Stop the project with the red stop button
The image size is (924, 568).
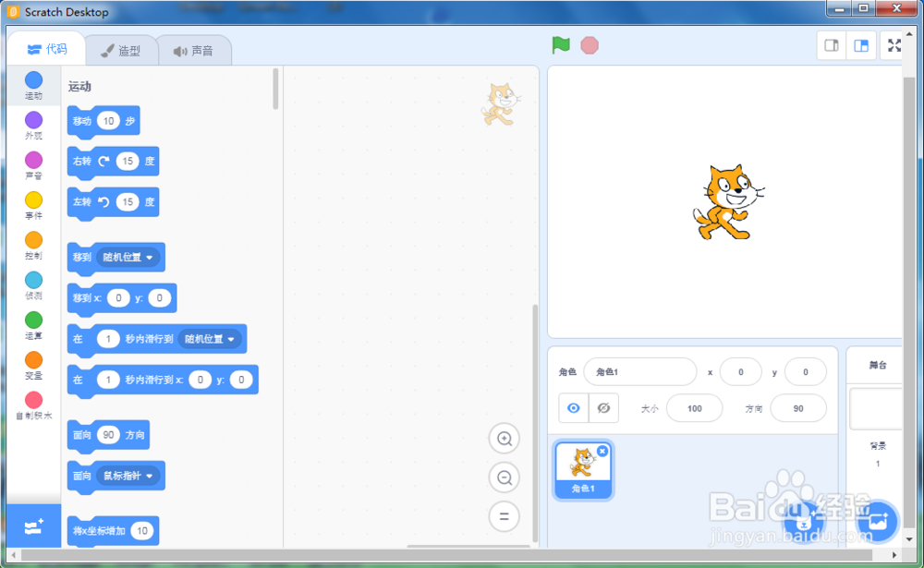(589, 44)
